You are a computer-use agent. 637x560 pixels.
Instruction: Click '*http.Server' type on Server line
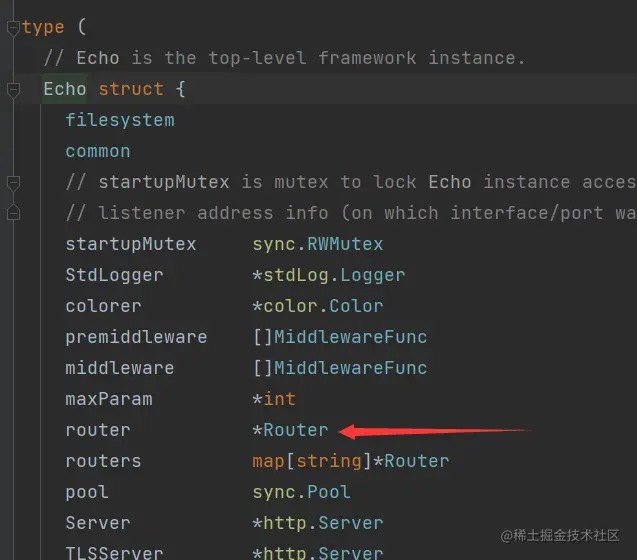click(x=318, y=523)
